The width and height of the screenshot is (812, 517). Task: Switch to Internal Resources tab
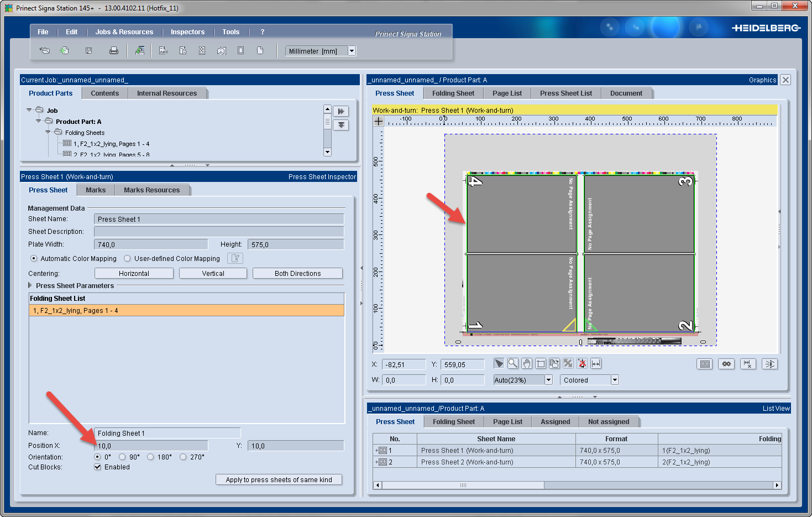pyautogui.click(x=167, y=93)
